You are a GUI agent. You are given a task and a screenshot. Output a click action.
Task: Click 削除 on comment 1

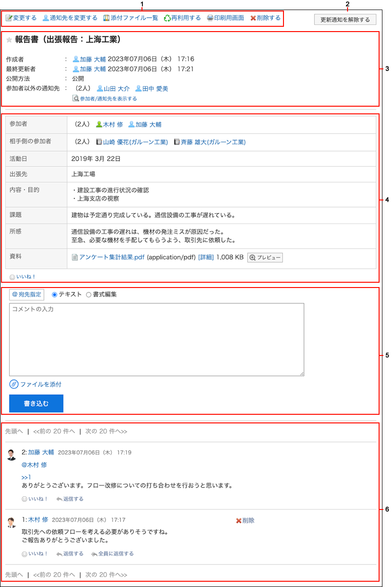tap(245, 521)
